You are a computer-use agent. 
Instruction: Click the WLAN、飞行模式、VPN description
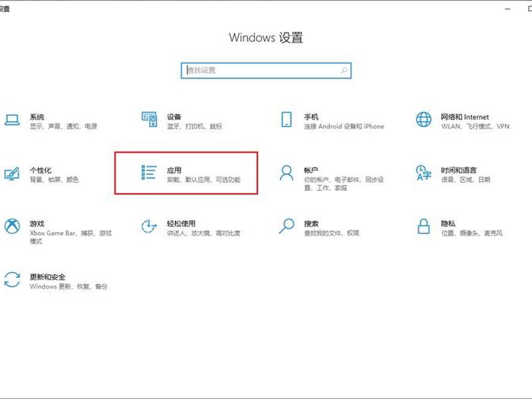pyautogui.click(x=475, y=126)
